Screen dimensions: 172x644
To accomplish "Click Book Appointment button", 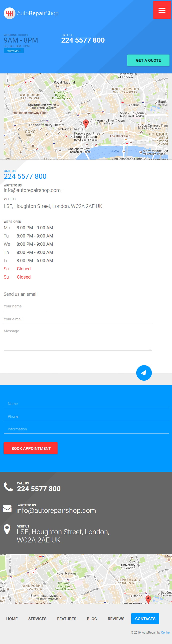I will 31,448.
